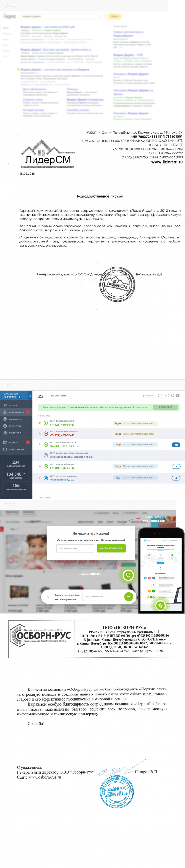Switch to the ИЗБРАННОЕ tab

(x=59, y=396)
